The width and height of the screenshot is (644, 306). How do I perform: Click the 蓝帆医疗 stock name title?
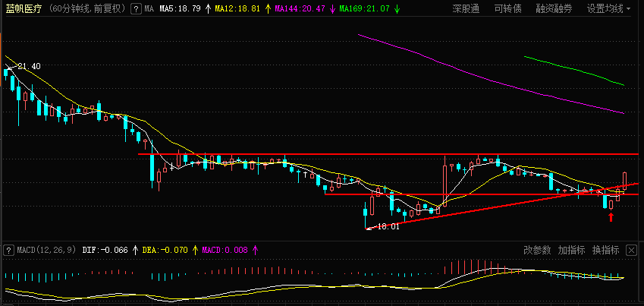click(24, 8)
